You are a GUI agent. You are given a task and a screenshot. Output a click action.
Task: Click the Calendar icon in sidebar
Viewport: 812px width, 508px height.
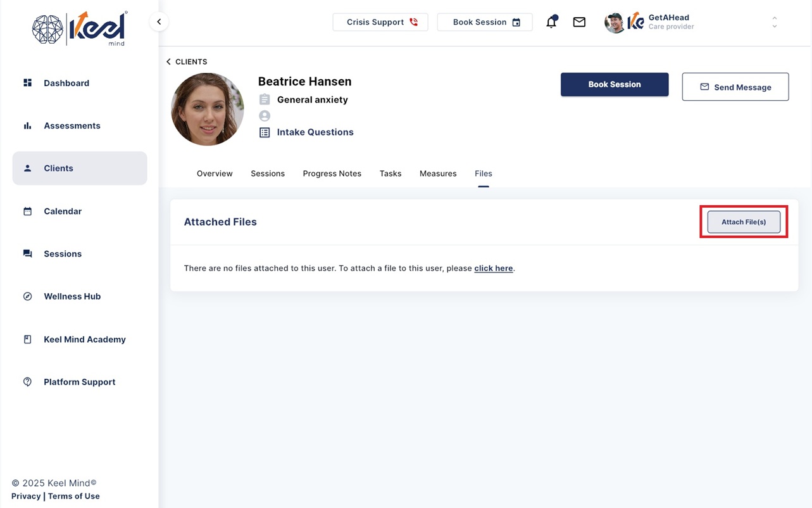(x=27, y=211)
